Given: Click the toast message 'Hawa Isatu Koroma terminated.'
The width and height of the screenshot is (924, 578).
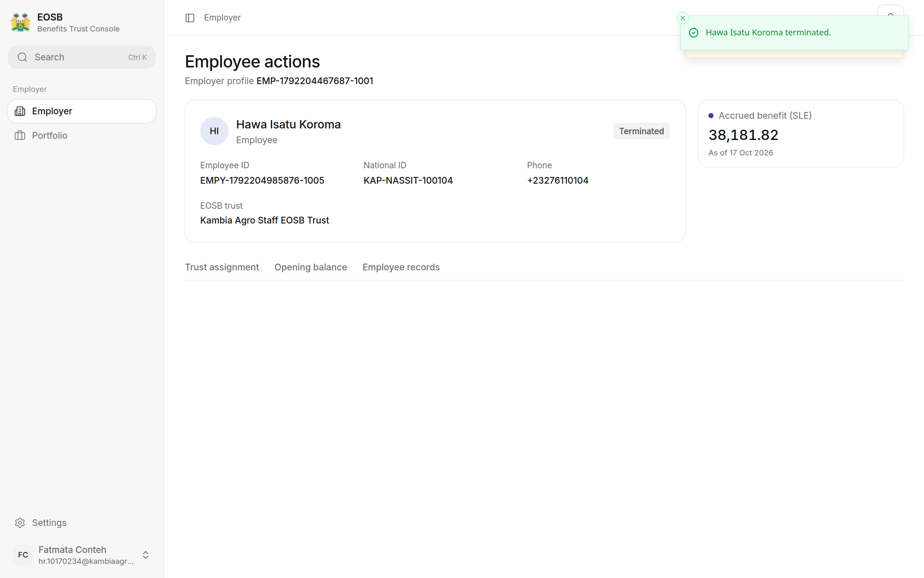Looking at the screenshot, I should coord(768,32).
